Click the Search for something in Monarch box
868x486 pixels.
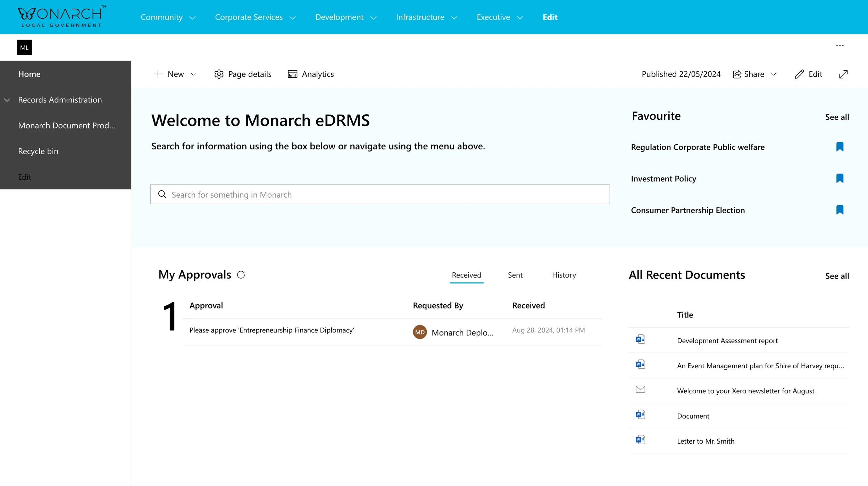pyautogui.click(x=379, y=195)
